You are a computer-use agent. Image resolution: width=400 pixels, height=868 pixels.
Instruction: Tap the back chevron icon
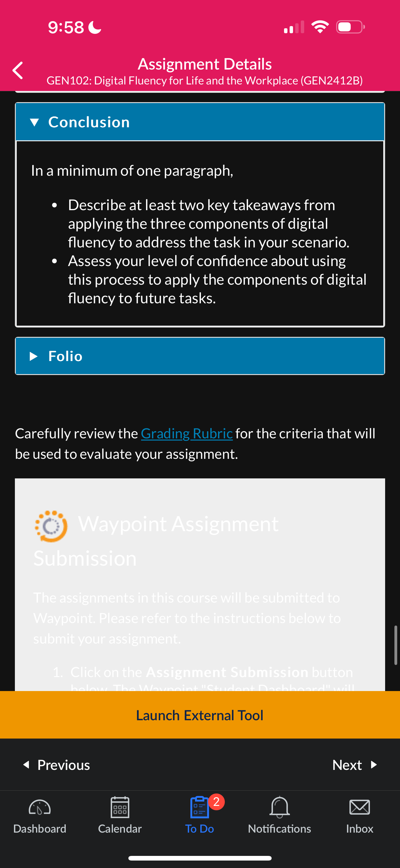pyautogui.click(x=17, y=70)
